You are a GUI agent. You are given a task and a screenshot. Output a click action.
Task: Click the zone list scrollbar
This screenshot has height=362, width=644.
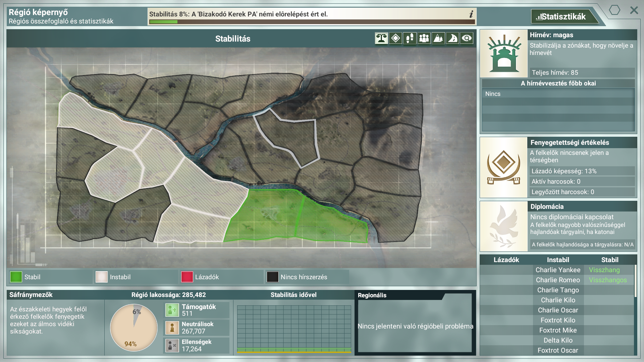pyautogui.click(x=635, y=281)
